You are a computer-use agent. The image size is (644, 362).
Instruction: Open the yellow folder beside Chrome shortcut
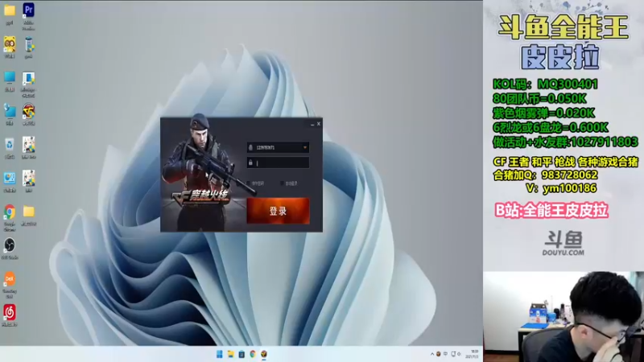tap(28, 212)
